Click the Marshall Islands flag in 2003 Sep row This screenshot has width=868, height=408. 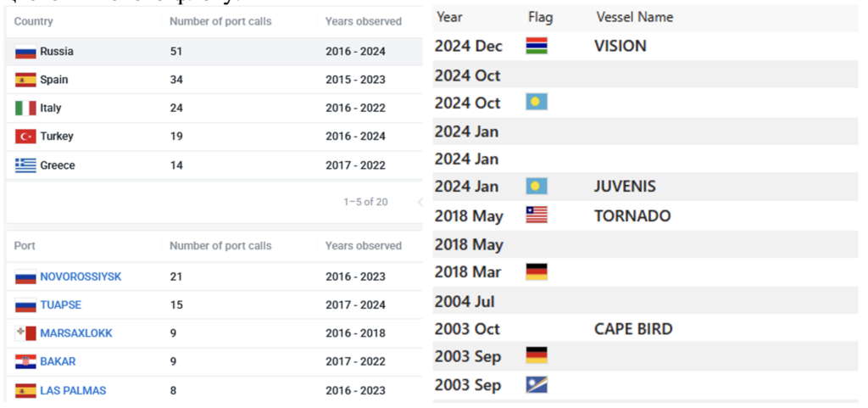(x=537, y=385)
